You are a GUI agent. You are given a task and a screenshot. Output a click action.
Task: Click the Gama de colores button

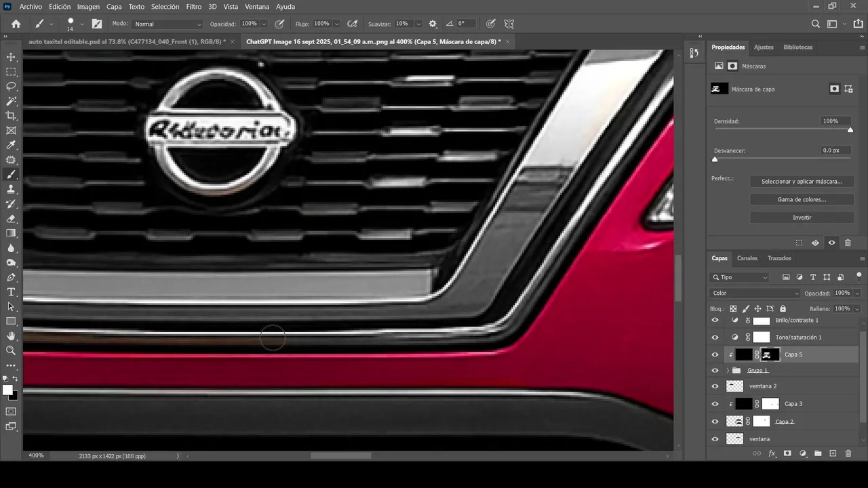point(802,200)
